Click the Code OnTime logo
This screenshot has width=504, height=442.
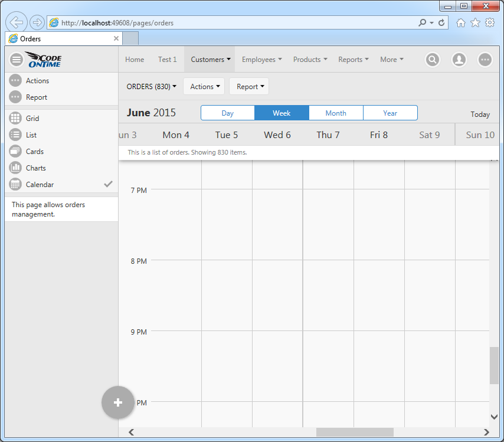[44, 60]
